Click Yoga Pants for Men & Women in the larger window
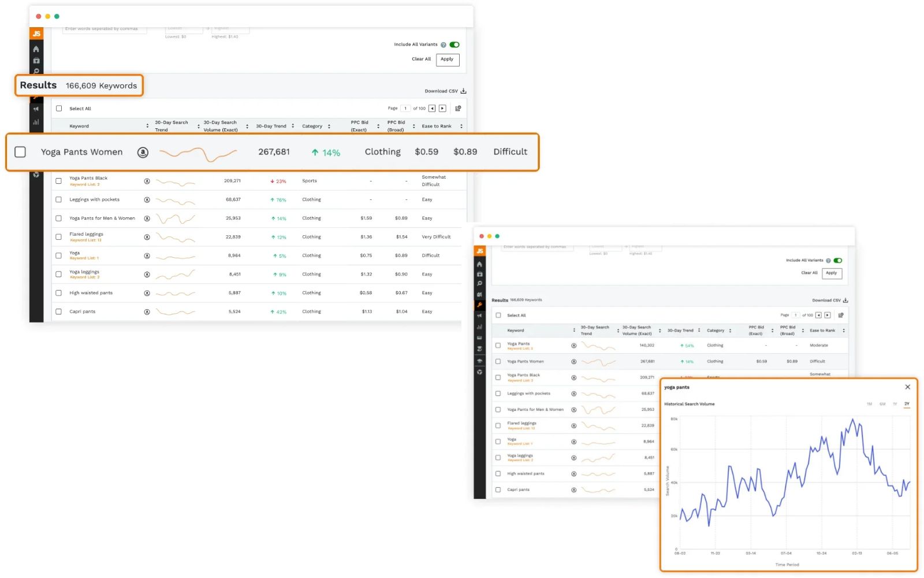Screen dimensions: 924x578 click(102, 218)
